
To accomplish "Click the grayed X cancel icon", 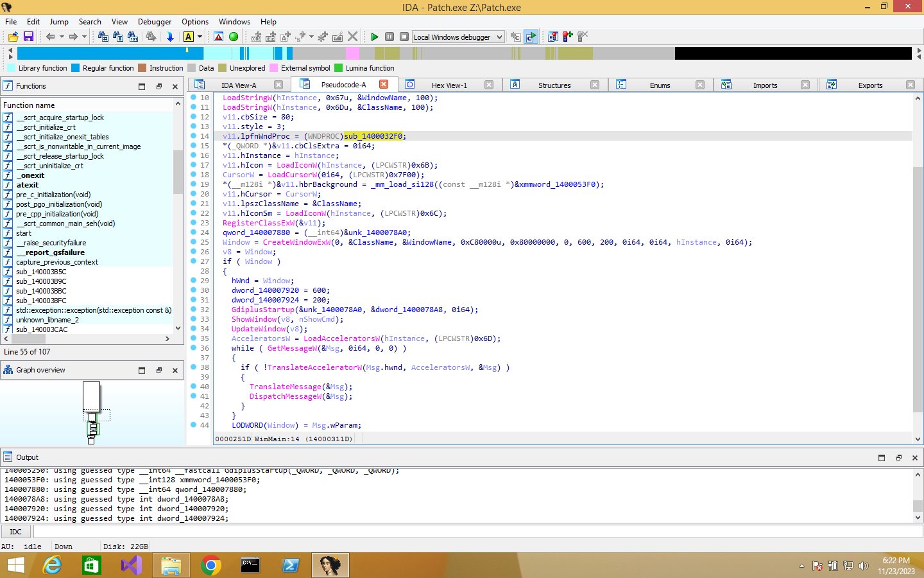I will click(x=352, y=37).
